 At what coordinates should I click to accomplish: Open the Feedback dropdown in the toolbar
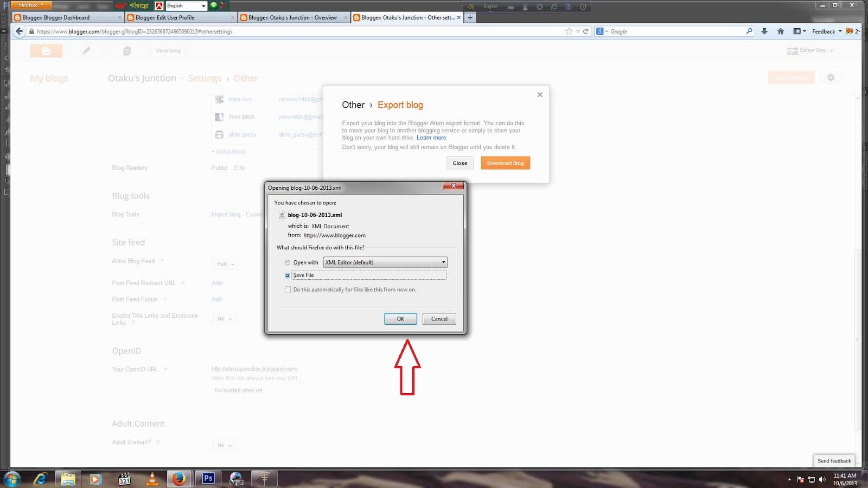827,31
